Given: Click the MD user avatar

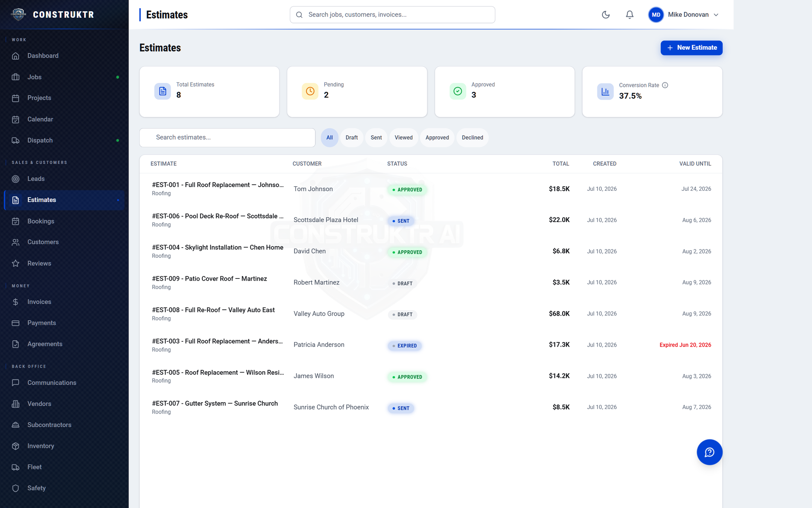Looking at the screenshot, I should point(656,15).
